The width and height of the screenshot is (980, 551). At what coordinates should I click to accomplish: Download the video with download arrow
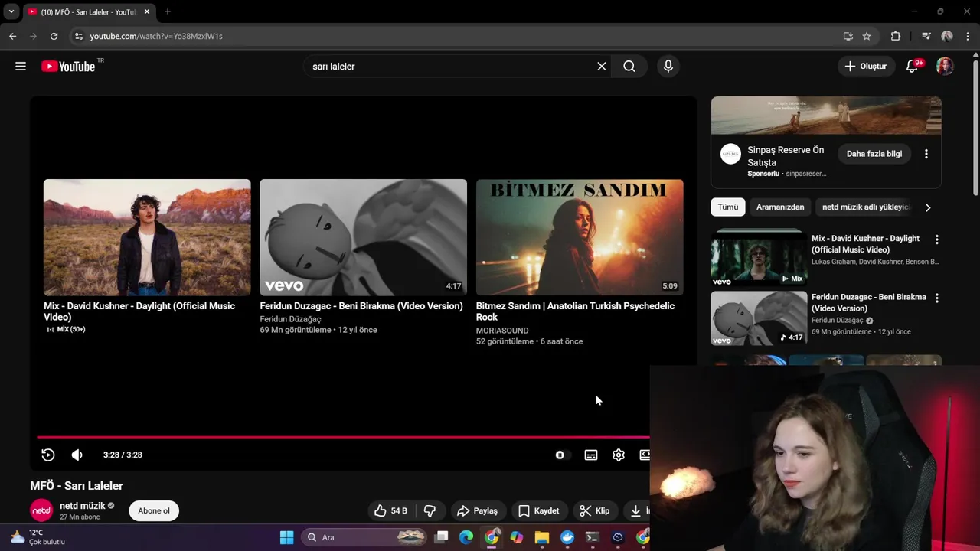(636, 510)
